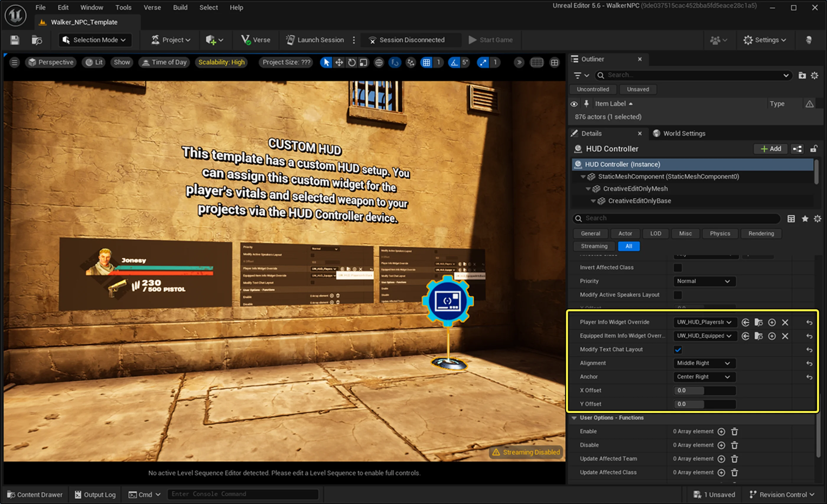Open the blueprint/hierarchy icon beside Add

(797, 149)
